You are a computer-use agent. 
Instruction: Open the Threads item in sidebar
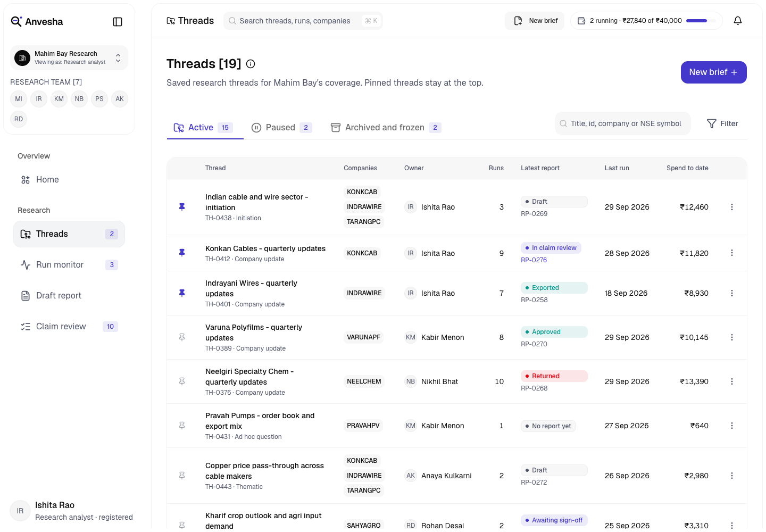click(69, 234)
